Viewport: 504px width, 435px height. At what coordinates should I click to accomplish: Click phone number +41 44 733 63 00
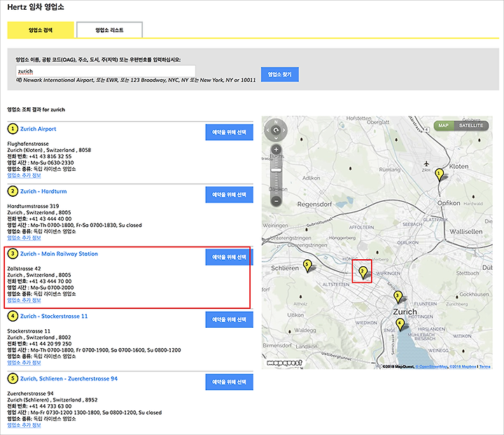click(50, 406)
